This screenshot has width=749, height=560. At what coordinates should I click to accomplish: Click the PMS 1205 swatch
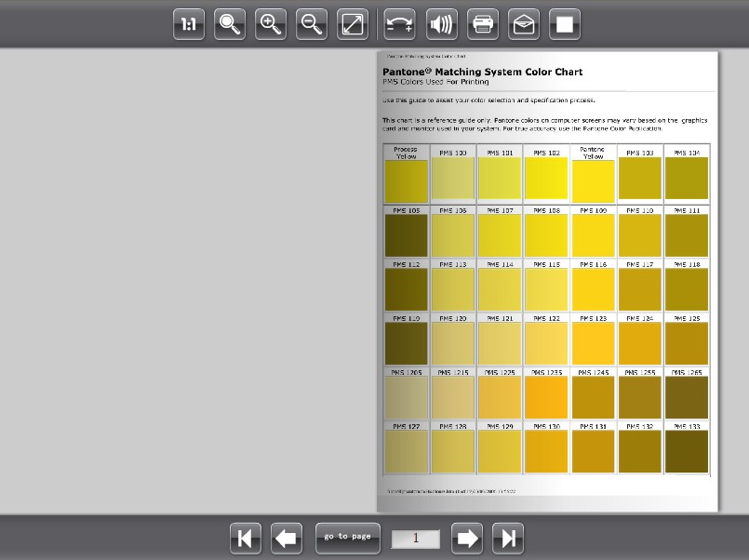tap(407, 397)
